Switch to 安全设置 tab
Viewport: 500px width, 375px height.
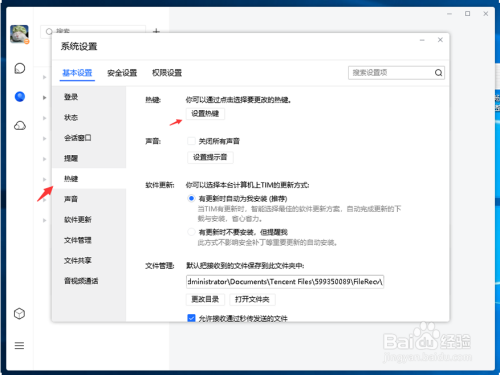point(122,73)
